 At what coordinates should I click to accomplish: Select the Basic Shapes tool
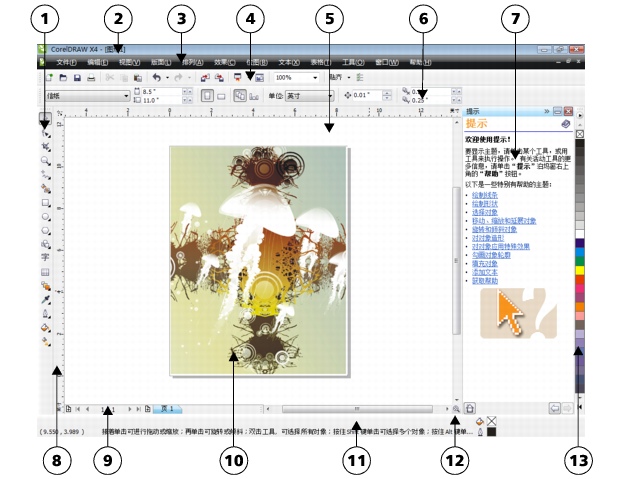click(46, 244)
